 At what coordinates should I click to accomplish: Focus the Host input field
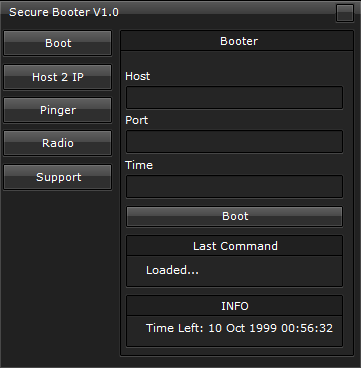tap(234, 98)
